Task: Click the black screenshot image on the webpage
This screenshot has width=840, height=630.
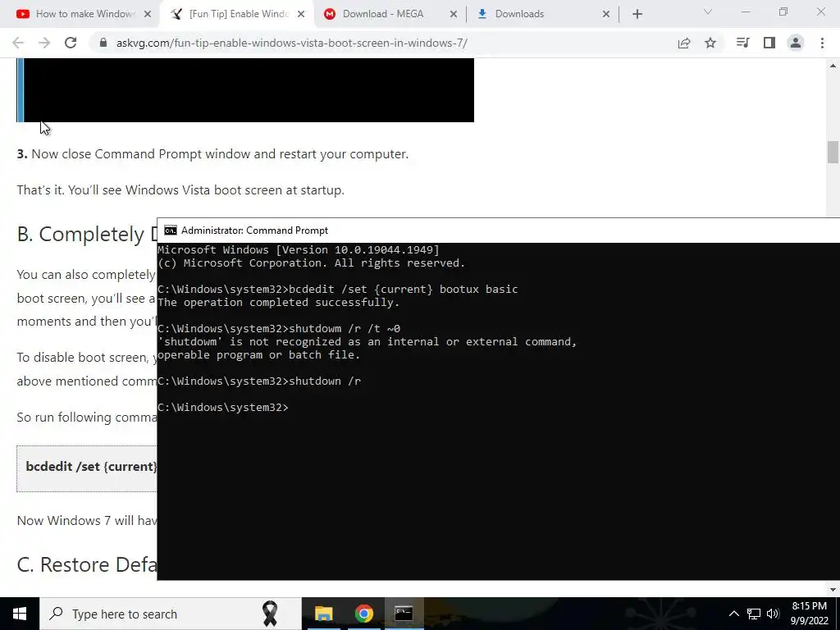Action: pyautogui.click(x=245, y=90)
